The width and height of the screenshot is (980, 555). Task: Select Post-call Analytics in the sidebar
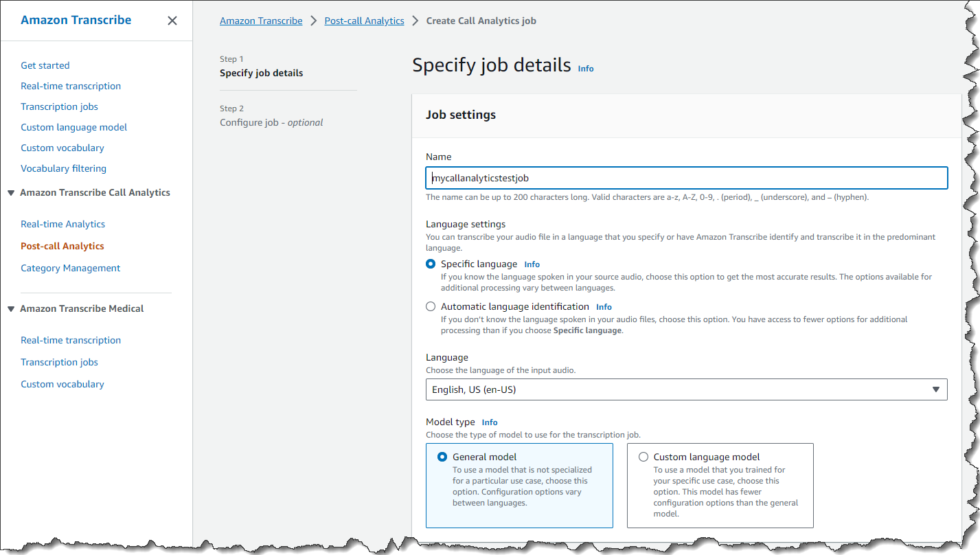point(62,246)
